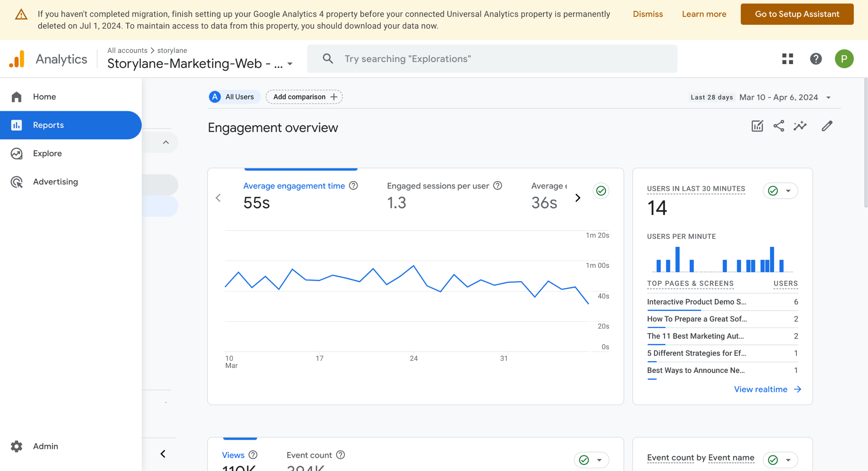Click the customize report chart icon
The width and height of the screenshot is (868, 471).
click(757, 126)
